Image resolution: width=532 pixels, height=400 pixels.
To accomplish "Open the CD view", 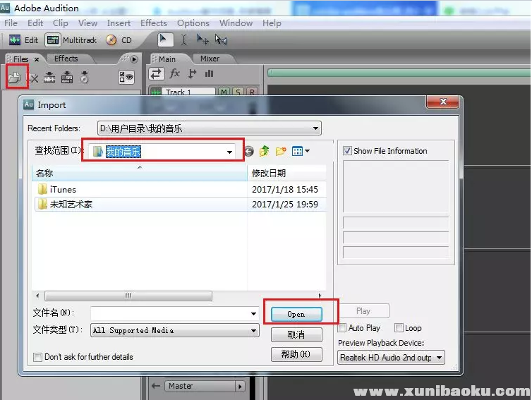I will coord(120,40).
